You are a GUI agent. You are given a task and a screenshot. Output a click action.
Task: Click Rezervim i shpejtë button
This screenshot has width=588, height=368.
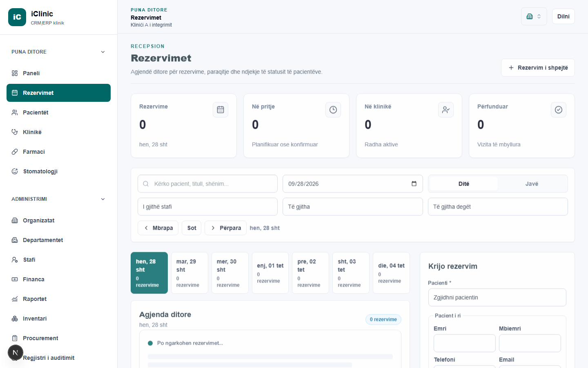538,67
